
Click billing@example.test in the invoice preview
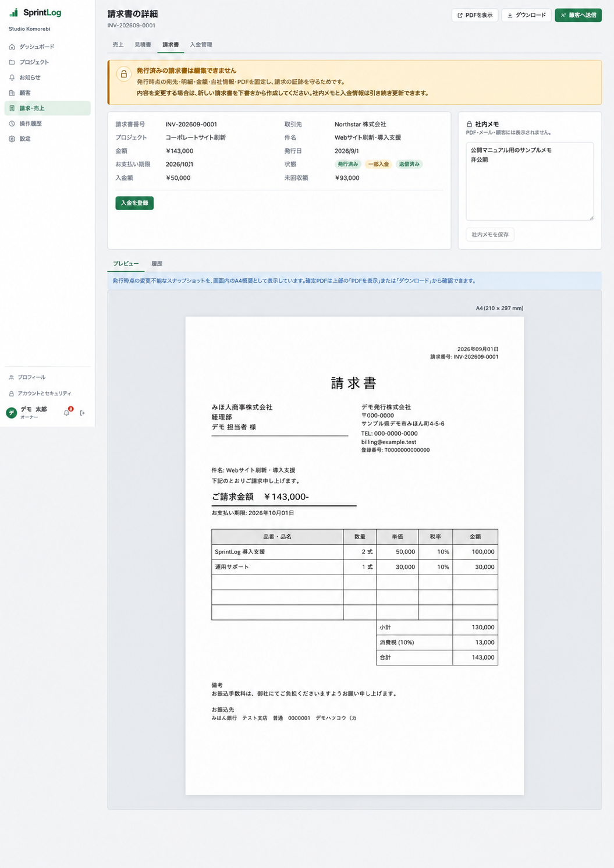tap(389, 442)
